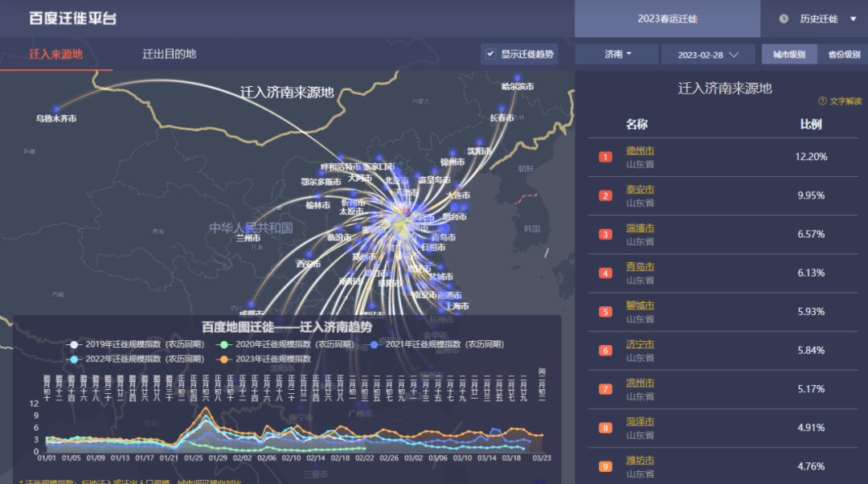Open the 2023-02-28 date picker
This screenshot has height=484, width=868.
708,55
